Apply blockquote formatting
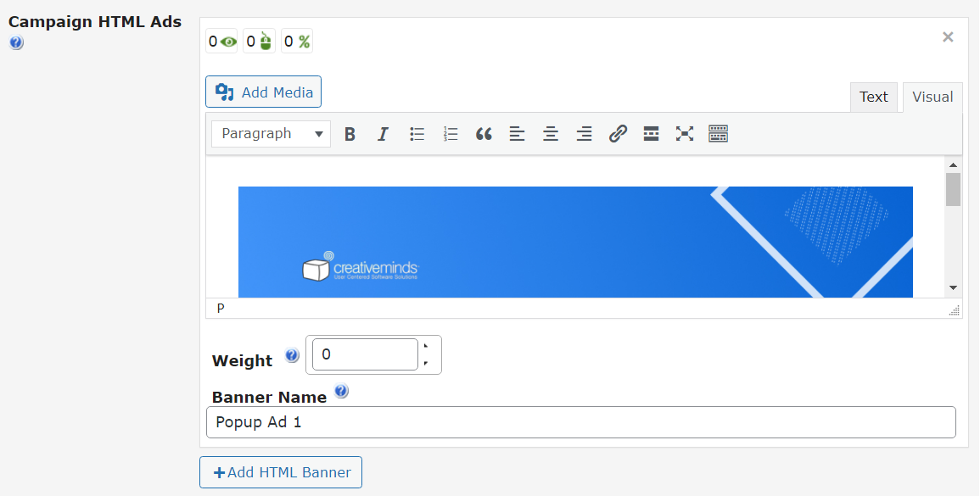This screenshot has height=496, width=980. point(484,134)
